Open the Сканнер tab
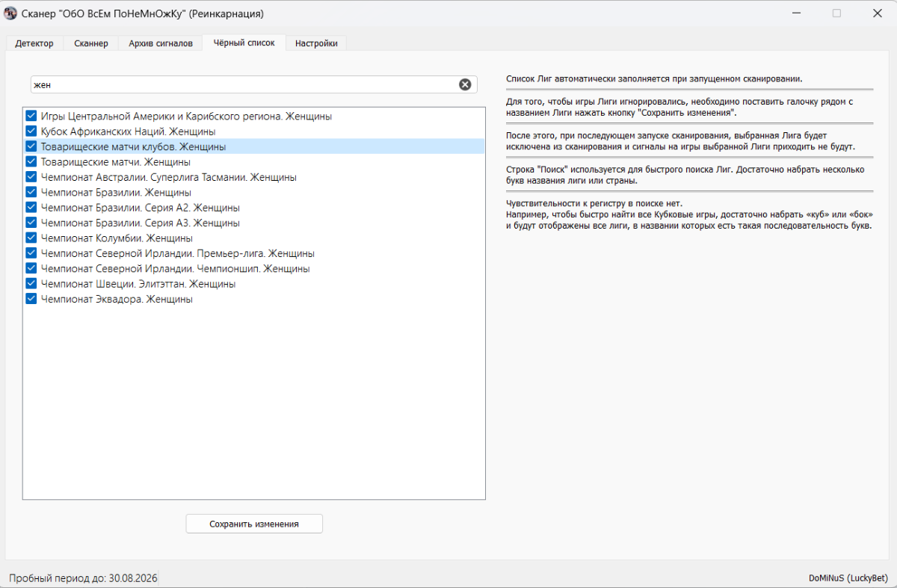The height and width of the screenshot is (588, 897). point(91,43)
